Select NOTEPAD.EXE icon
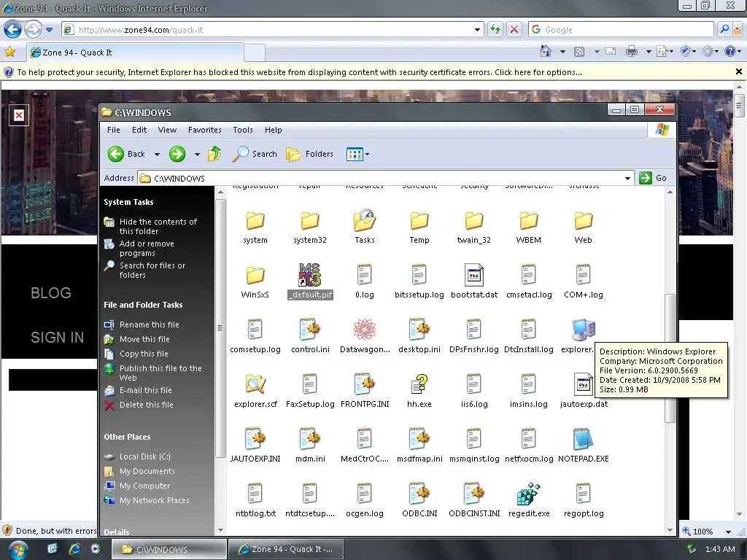 click(583, 438)
